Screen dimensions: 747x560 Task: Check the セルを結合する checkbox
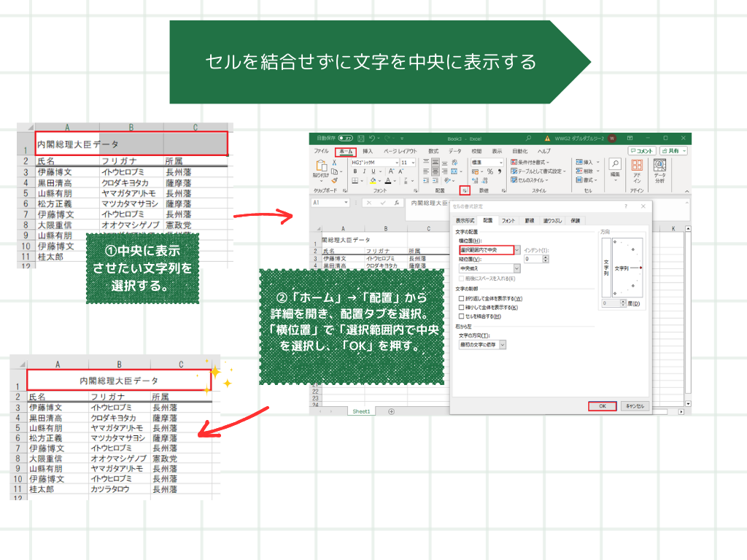point(460,316)
